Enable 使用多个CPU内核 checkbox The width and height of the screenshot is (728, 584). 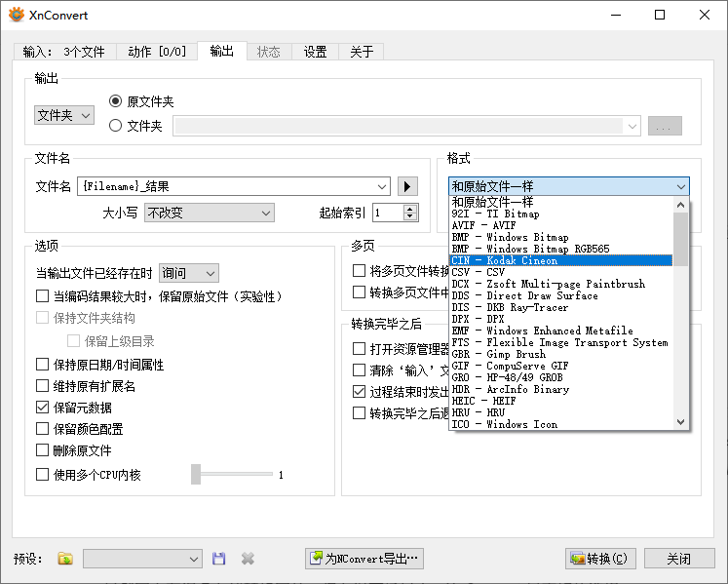[x=42, y=475]
